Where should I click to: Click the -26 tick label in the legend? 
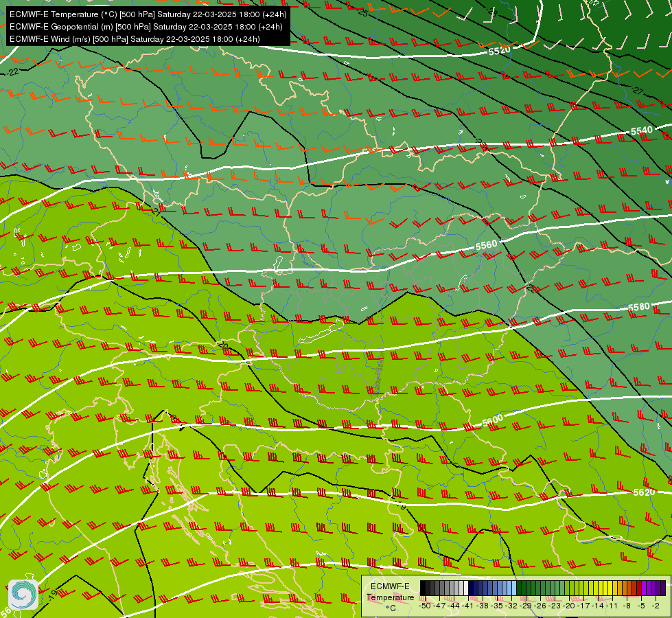540,606
